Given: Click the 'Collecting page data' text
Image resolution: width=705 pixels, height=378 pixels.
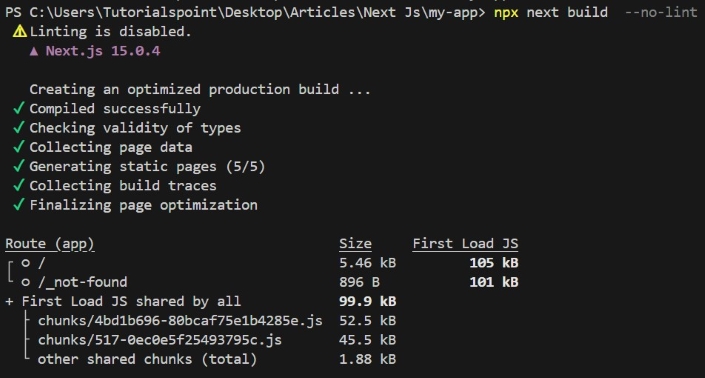Looking at the screenshot, I should coord(111,147).
